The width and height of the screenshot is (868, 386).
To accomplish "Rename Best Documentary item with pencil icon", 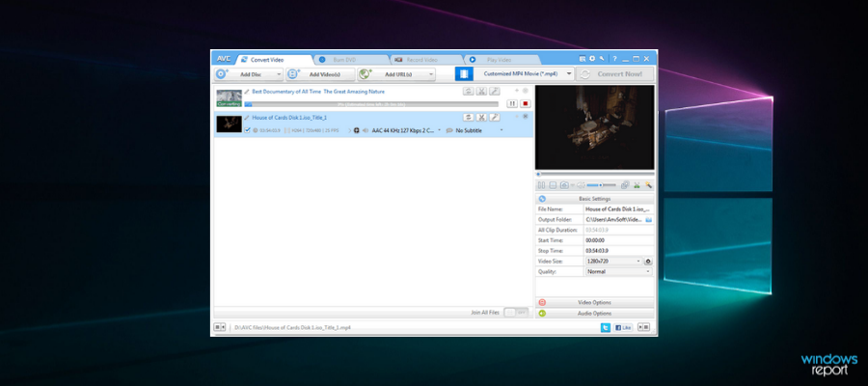I will pyautogui.click(x=247, y=92).
